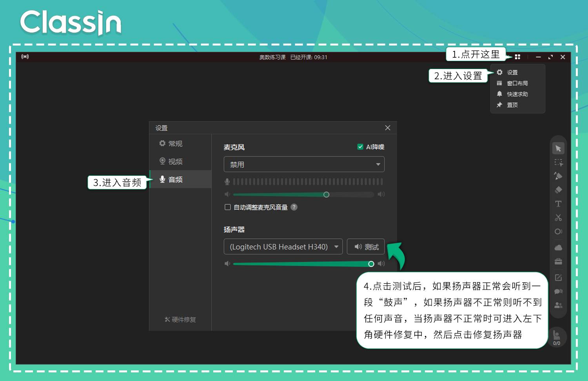Open the shape circle tool

[558, 232]
